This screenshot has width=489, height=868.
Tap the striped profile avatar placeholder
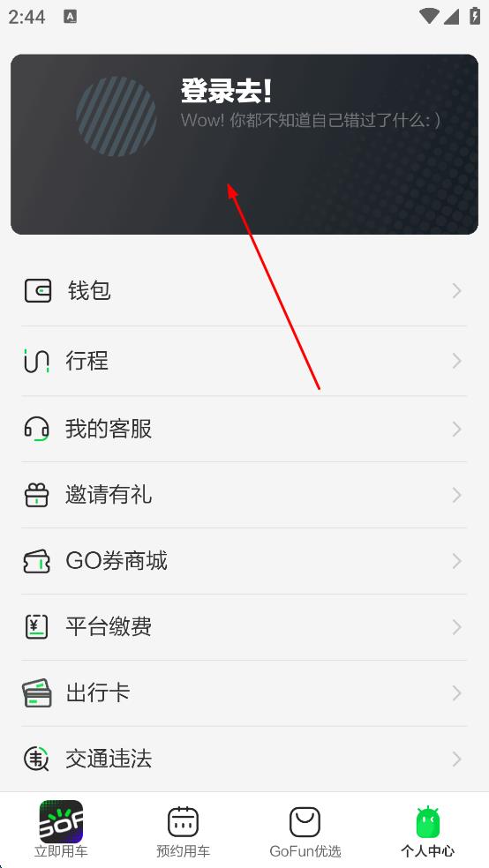[117, 116]
